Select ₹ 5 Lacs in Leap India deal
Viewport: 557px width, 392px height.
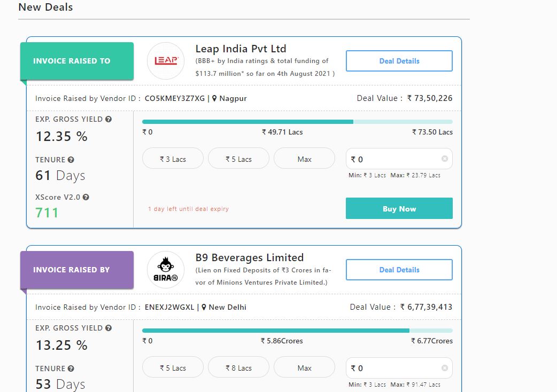[238, 159]
